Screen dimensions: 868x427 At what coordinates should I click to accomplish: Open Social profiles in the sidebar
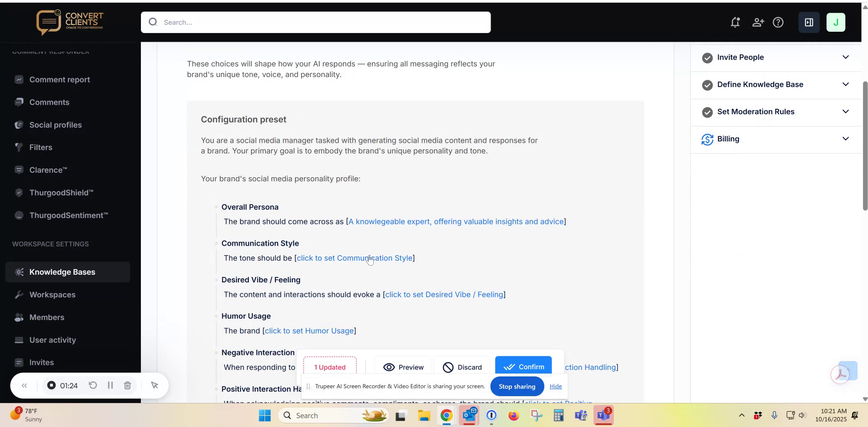point(55,125)
